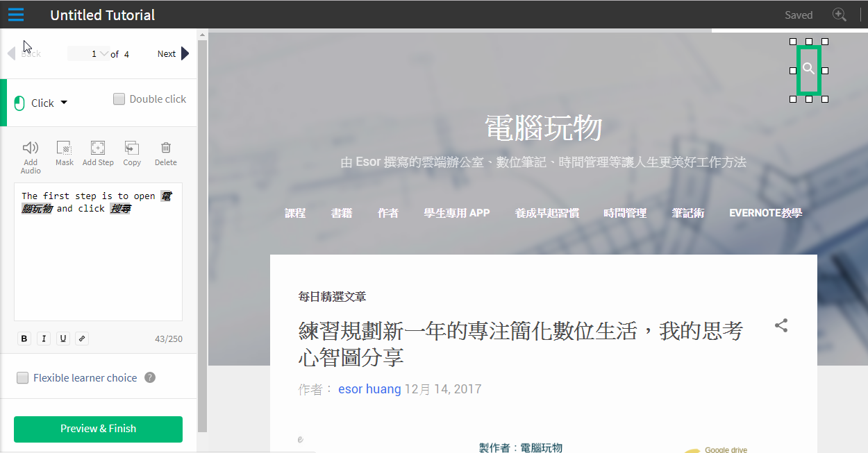The width and height of the screenshot is (868, 453).
Task: Toggle bold formatting
Action: pyautogui.click(x=24, y=339)
